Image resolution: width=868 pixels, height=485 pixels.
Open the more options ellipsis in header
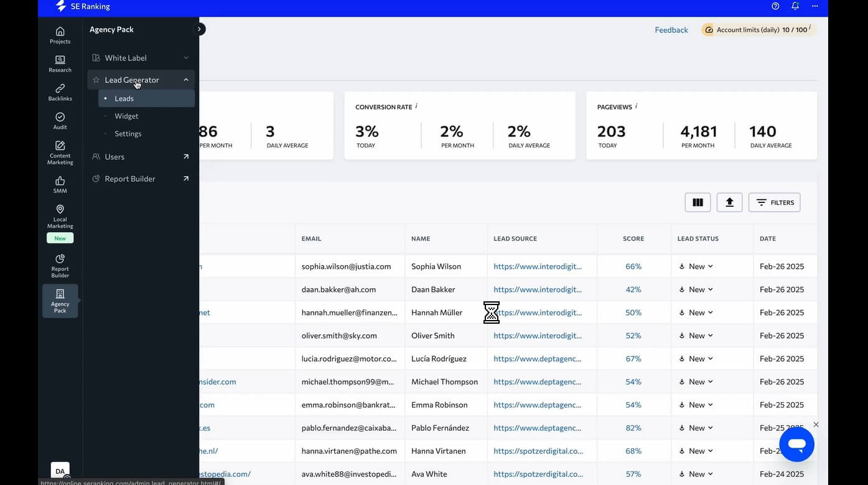click(815, 6)
